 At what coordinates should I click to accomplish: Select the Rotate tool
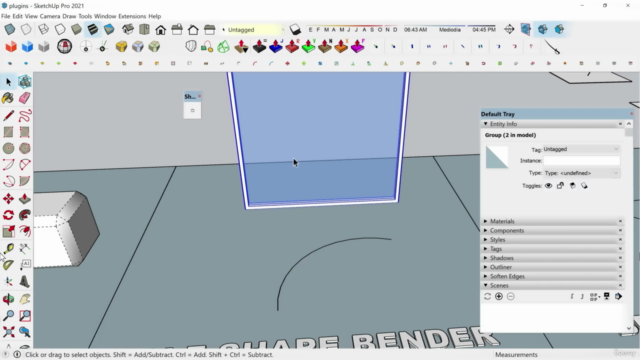coord(8,215)
